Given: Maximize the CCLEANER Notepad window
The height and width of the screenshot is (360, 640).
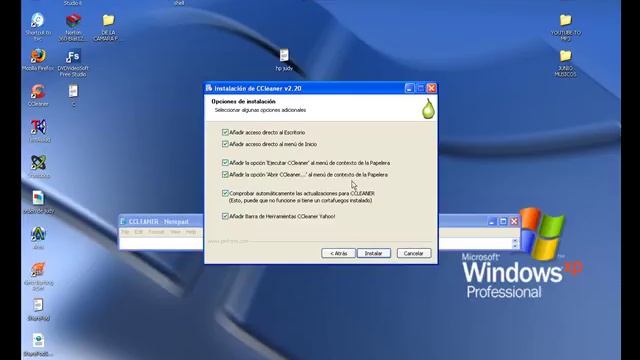Looking at the screenshot, I should coord(503,221).
